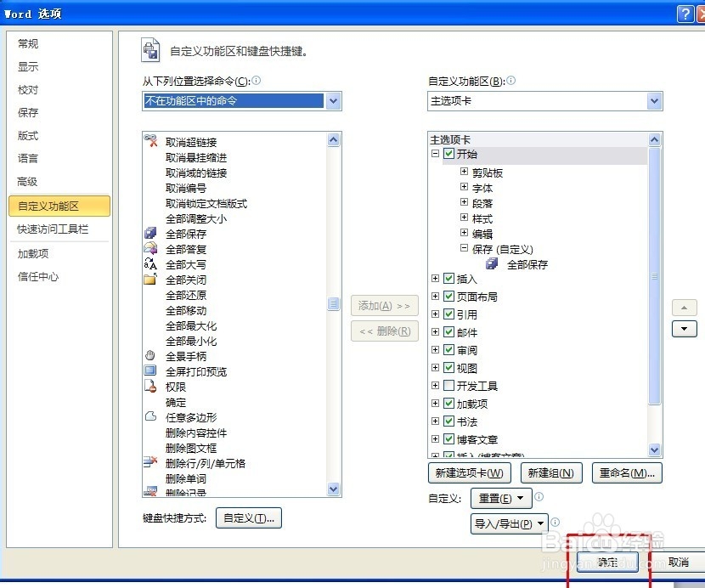Select 全部最大化 in the command list
The image size is (705, 588).
tap(191, 325)
